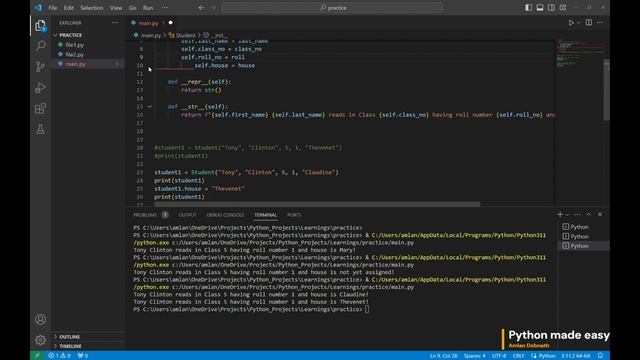Click the Run Python File play button
The height and width of the screenshot is (360, 640).
[x=571, y=23]
